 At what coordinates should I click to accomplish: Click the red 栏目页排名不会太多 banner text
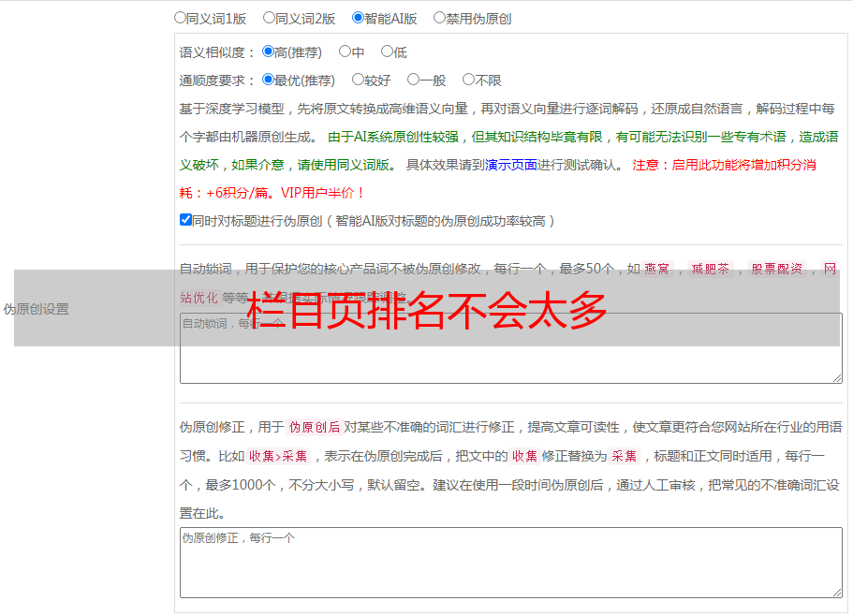click(427, 309)
